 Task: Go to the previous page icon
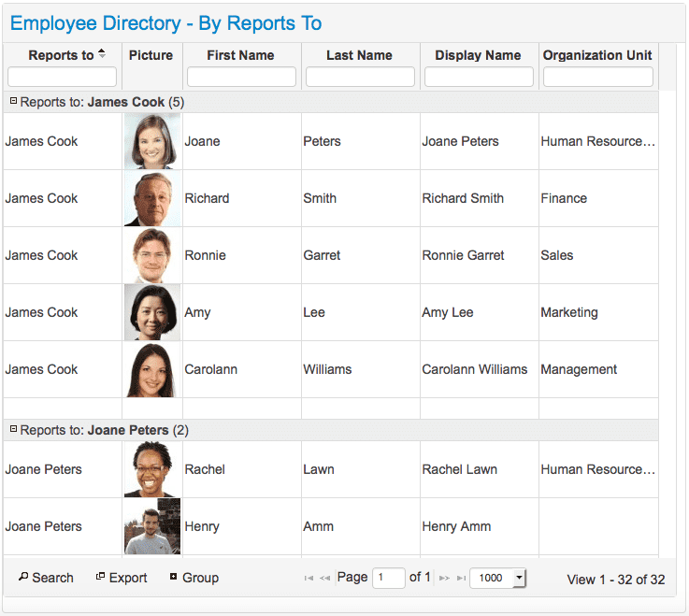(x=324, y=579)
